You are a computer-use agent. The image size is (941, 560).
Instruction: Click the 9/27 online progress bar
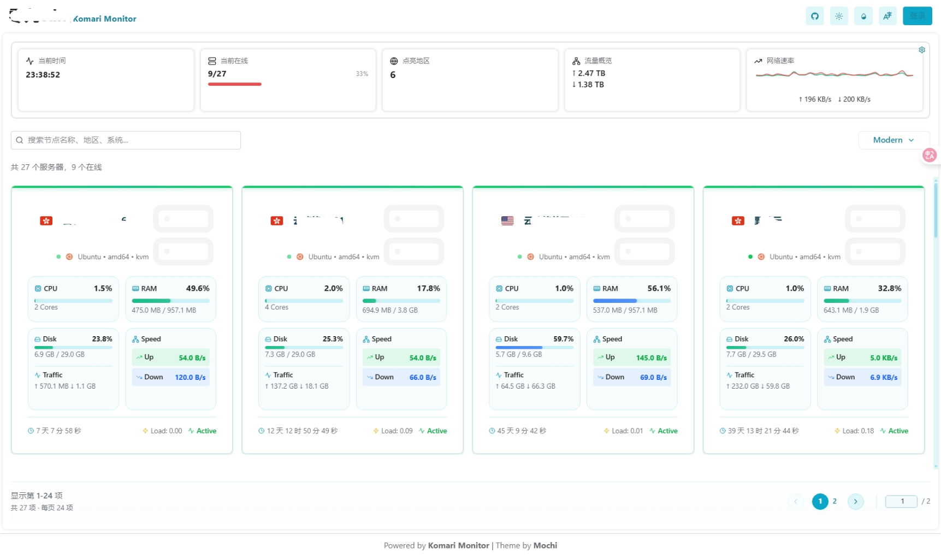(x=235, y=84)
